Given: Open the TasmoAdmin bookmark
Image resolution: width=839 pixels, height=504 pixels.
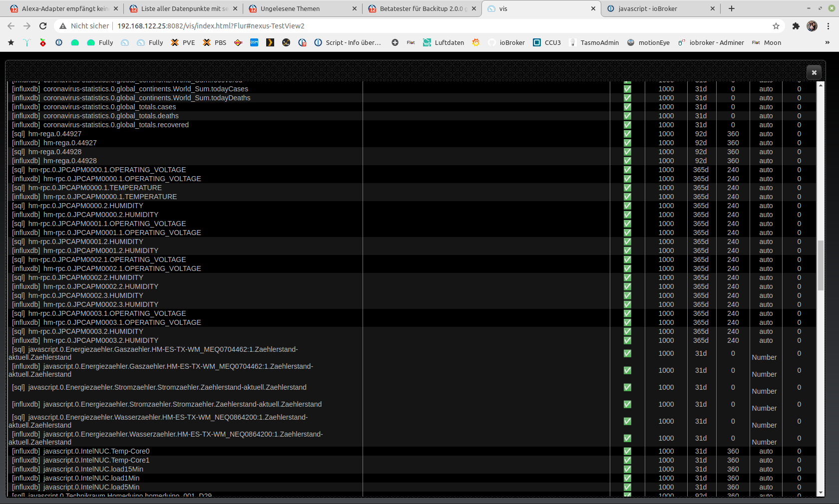Looking at the screenshot, I should point(594,42).
